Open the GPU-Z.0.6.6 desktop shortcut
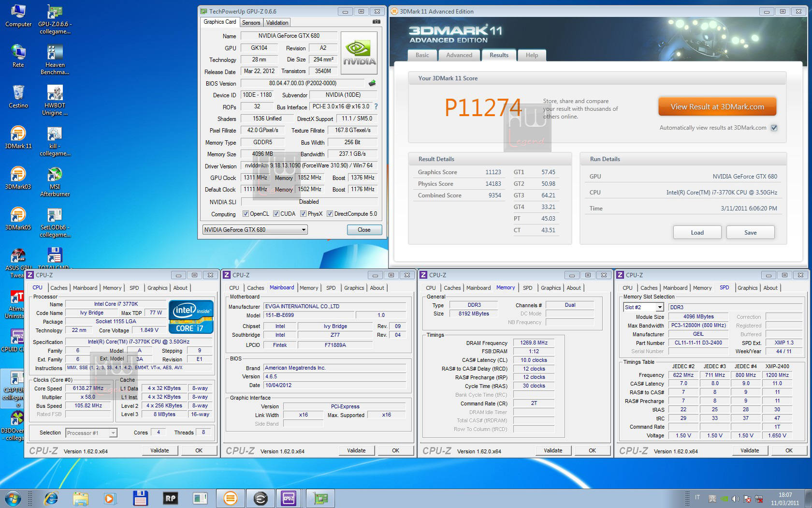 [55, 19]
